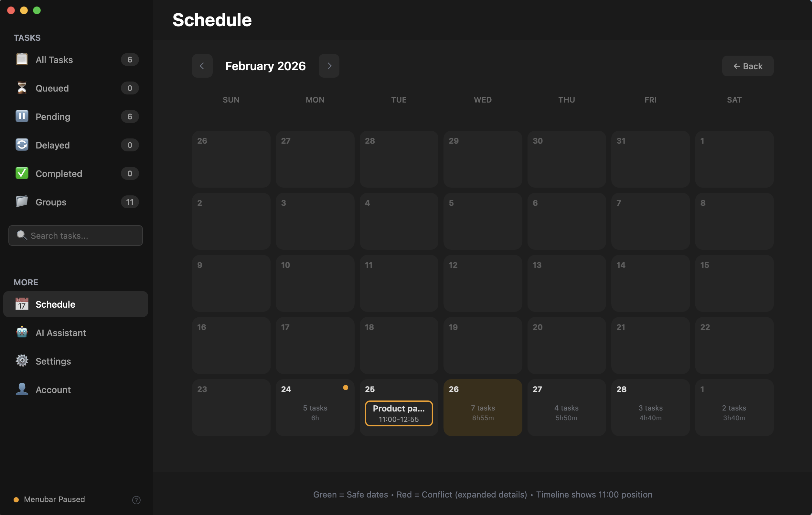Open Settings
Viewport: 812px width, 515px height.
[53, 361]
